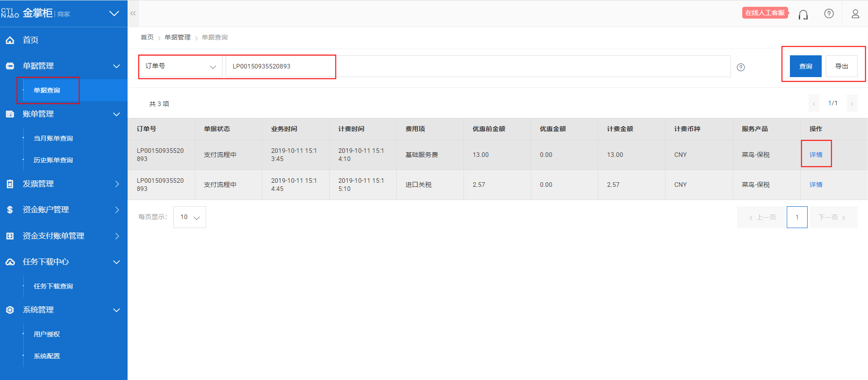Click the 首页 breadcrumb link
Viewport: 868px width, 380px height.
coord(147,37)
